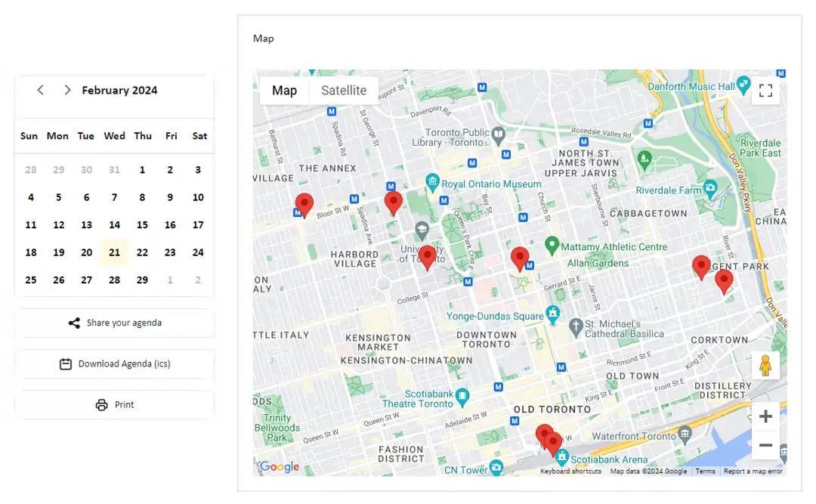Click Report a map error link
The image size is (816, 504).
click(x=753, y=472)
